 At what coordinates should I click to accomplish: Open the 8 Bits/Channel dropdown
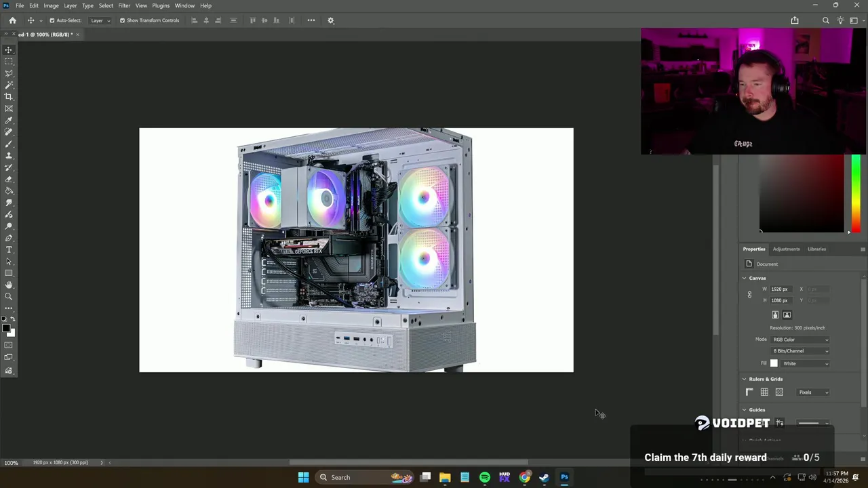click(801, 351)
